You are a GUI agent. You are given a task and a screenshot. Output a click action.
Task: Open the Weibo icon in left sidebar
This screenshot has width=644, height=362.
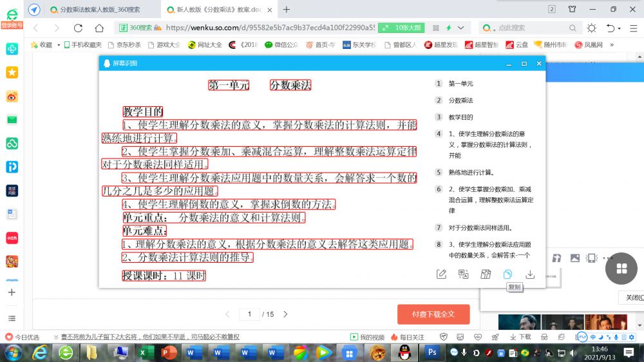tap(12, 97)
